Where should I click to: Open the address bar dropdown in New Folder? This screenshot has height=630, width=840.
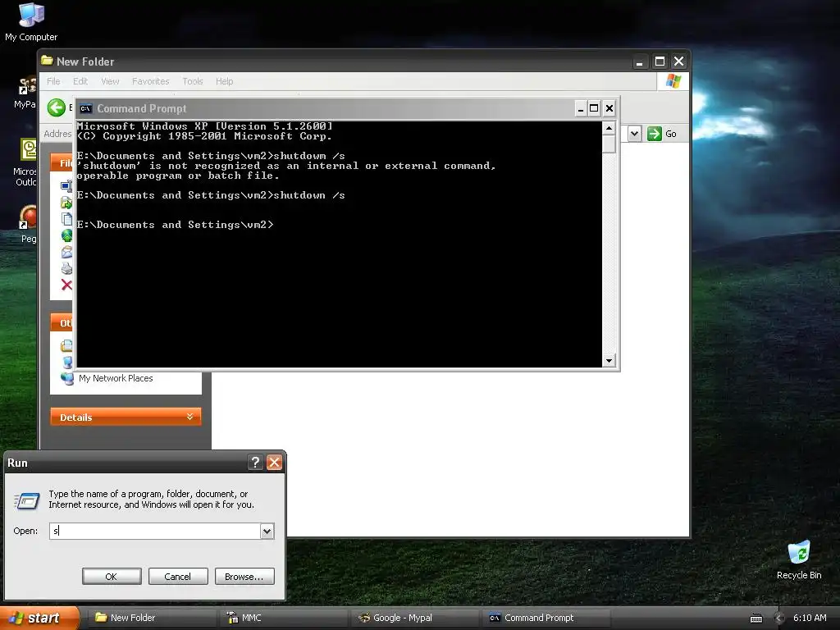[x=634, y=134]
